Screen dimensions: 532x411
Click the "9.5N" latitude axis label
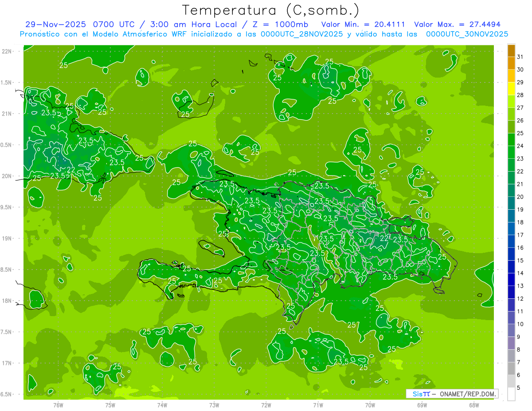[x=7, y=207]
